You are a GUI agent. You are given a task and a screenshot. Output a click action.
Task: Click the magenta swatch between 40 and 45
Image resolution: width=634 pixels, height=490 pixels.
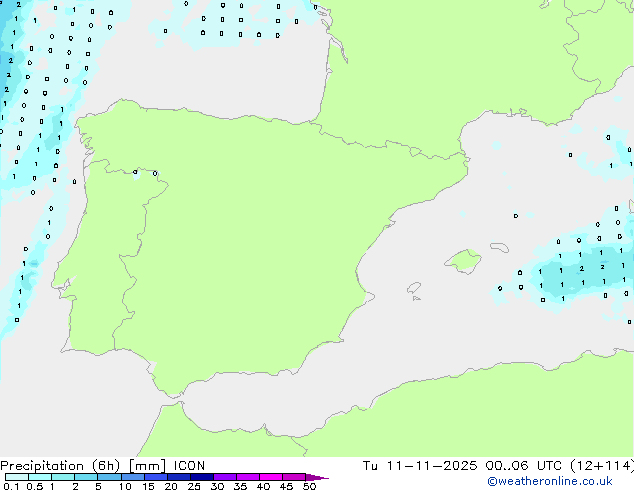[x=271, y=477]
